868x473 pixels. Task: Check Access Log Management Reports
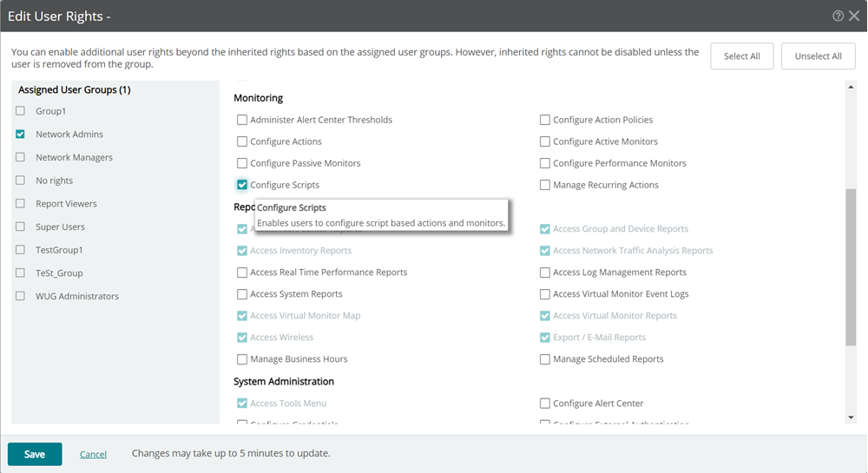point(545,273)
